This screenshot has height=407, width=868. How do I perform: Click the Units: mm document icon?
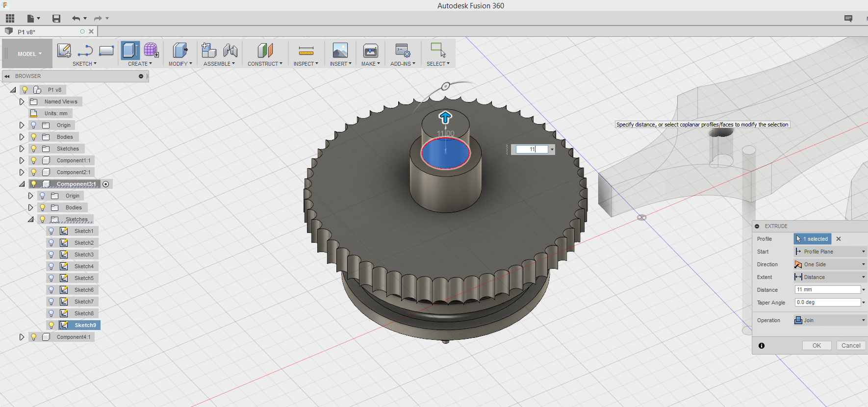[x=34, y=113]
